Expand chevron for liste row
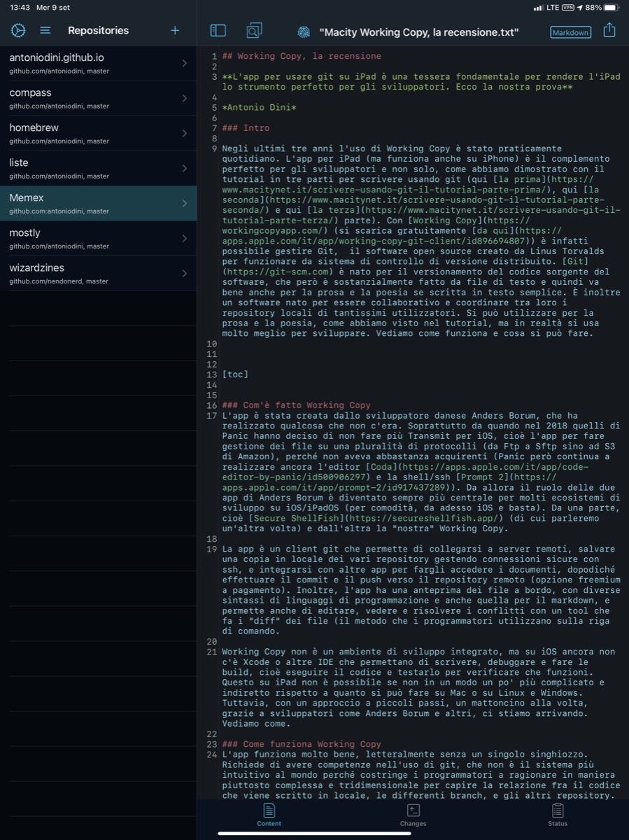Screen dimensions: 629x840 [x=185, y=168]
